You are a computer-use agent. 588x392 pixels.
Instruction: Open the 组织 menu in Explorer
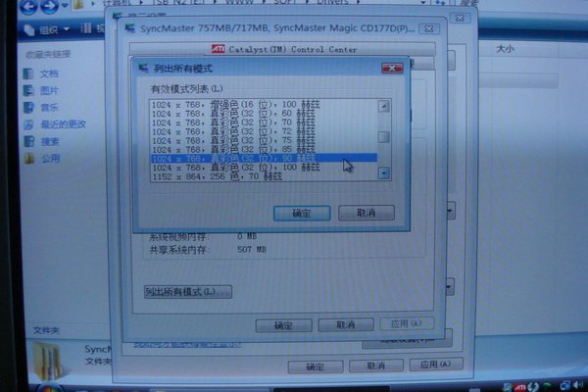coord(46,29)
